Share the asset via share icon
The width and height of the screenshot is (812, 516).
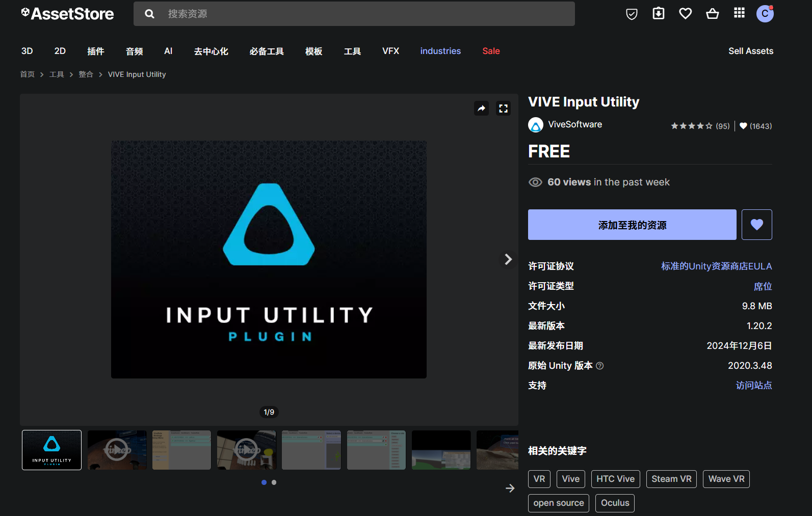click(x=481, y=108)
